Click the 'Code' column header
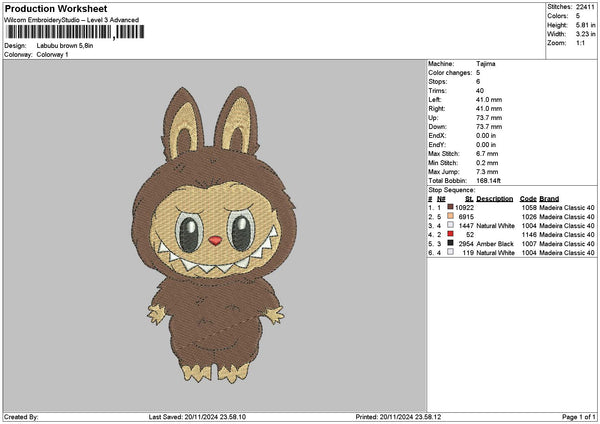 coord(528,199)
